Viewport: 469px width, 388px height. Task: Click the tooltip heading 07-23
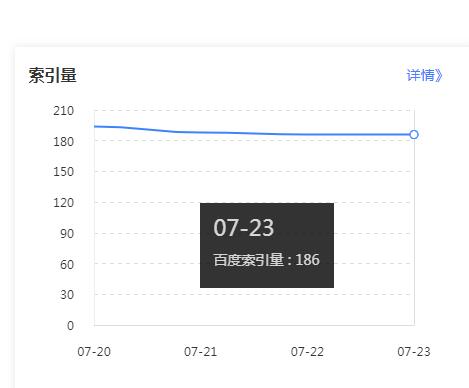[x=244, y=228]
